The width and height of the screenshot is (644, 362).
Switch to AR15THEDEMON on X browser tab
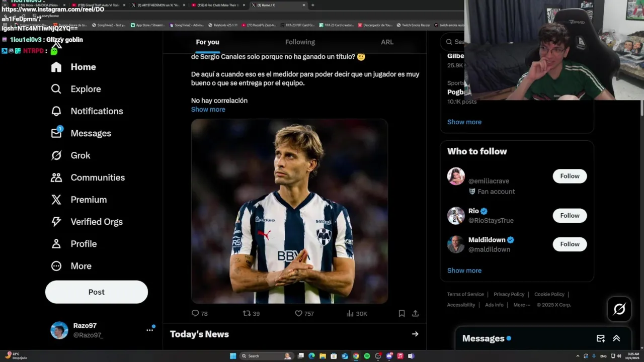click(x=158, y=5)
